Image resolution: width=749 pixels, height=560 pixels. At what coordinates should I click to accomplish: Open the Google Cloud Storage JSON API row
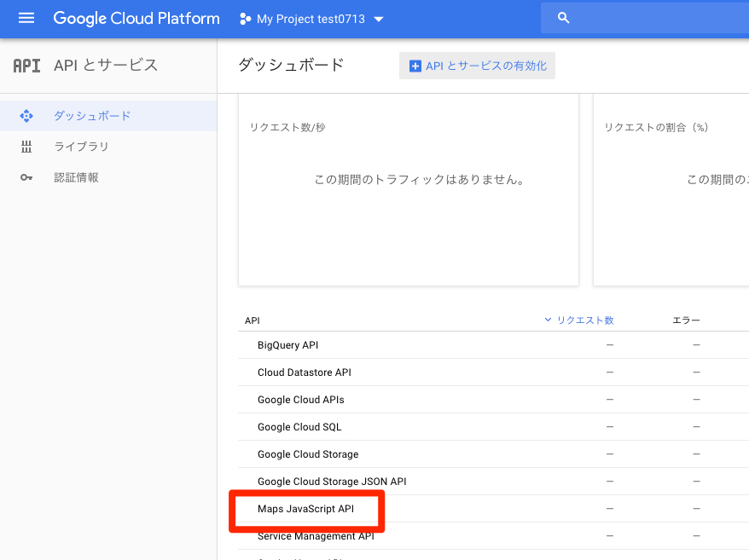pos(493,482)
